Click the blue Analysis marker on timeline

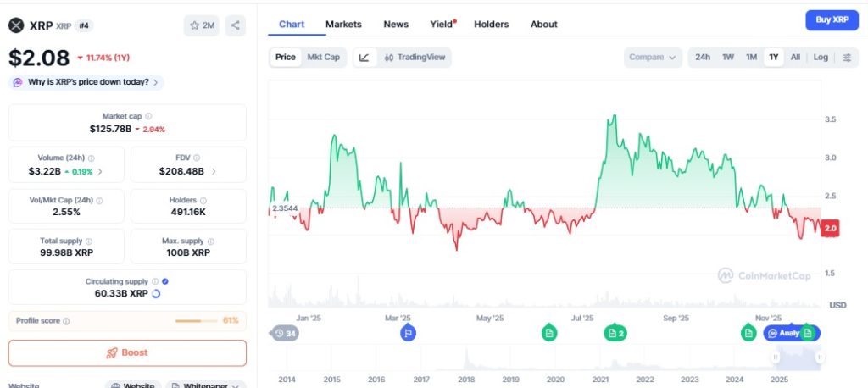(x=782, y=333)
